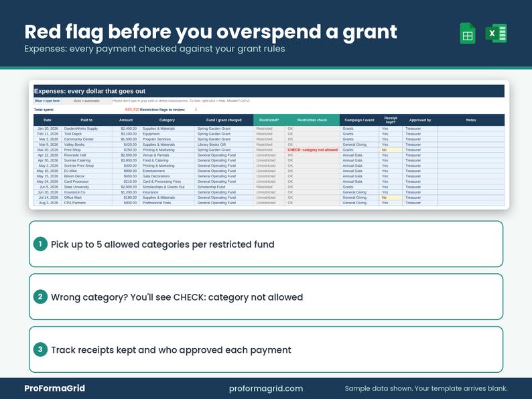Click the Fund / grant charged header
532x399 pixels.
pos(224,120)
